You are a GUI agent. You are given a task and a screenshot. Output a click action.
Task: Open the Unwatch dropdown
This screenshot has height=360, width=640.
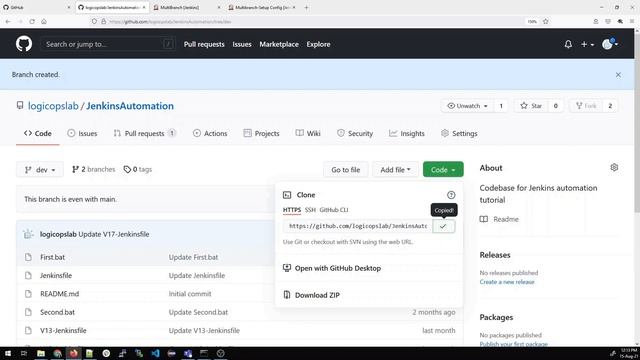(x=467, y=106)
